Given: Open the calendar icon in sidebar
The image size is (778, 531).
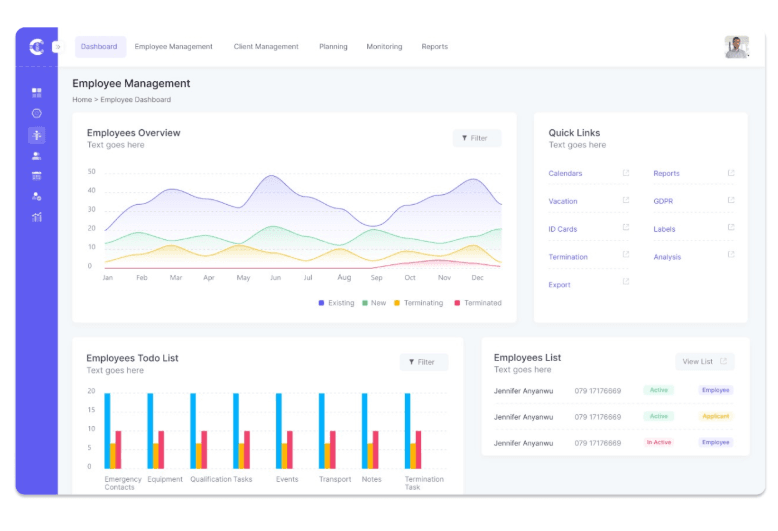Looking at the screenshot, I should pos(36,176).
